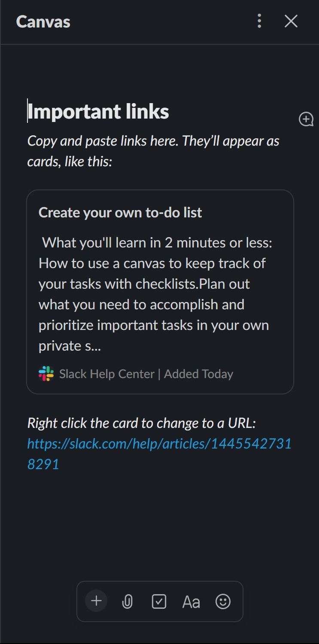Open the Create your own to-do list card
The width and height of the screenshot is (319, 644).
coord(121,212)
